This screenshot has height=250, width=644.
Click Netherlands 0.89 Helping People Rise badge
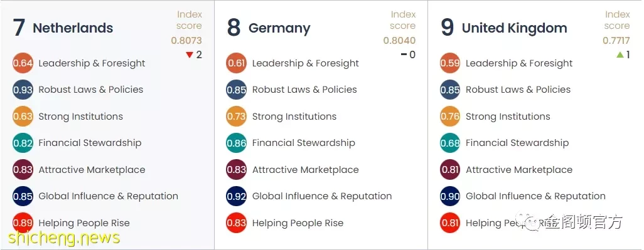pos(23,223)
